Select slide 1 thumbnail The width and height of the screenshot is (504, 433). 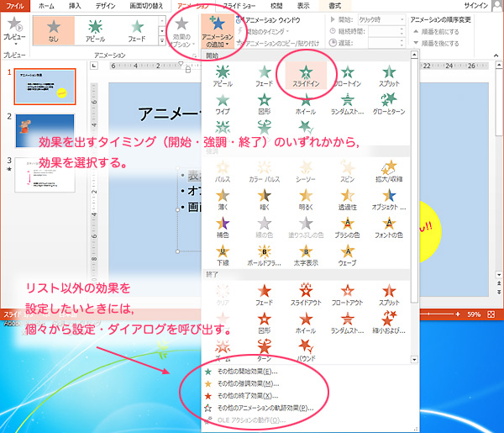click(45, 87)
